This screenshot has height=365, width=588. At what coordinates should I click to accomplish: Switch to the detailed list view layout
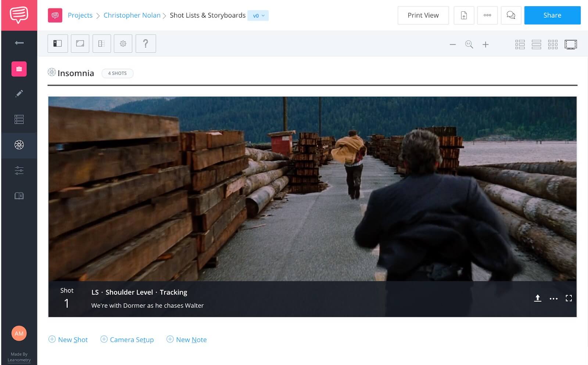click(520, 44)
